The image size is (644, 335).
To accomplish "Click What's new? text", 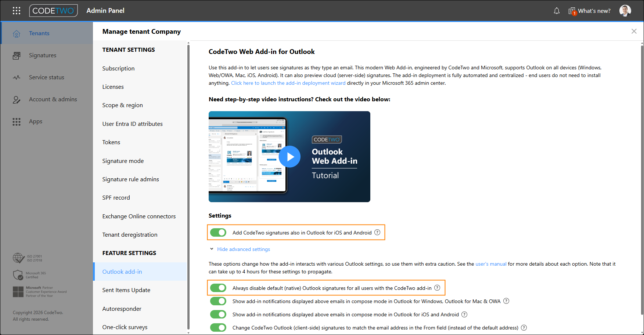I will [594, 11].
